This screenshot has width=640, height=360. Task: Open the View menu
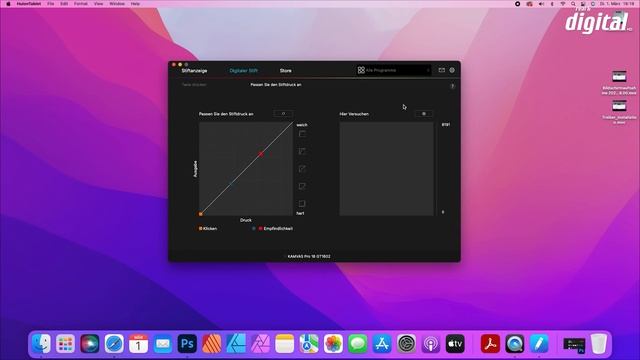click(98, 4)
